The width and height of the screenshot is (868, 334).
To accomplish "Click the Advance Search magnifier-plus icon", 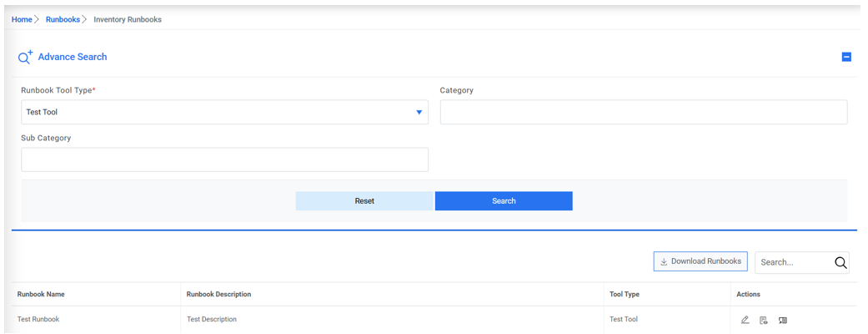I will point(25,57).
